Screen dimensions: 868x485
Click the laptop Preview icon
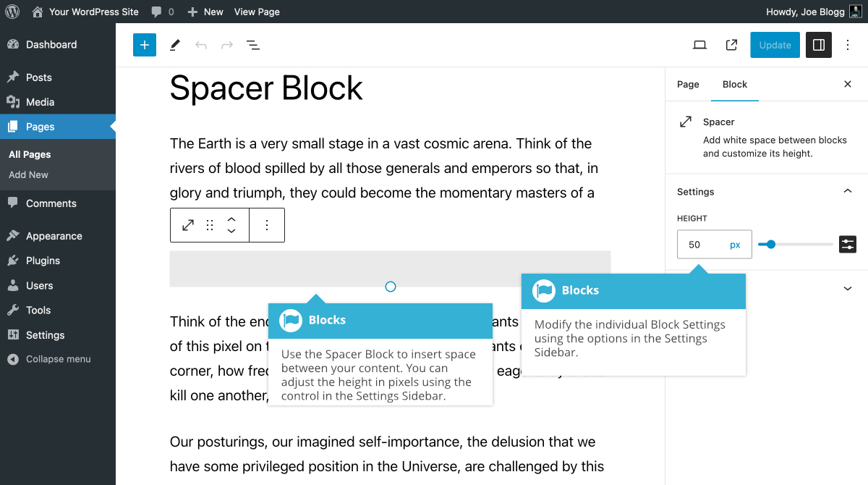tap(699, 45)
